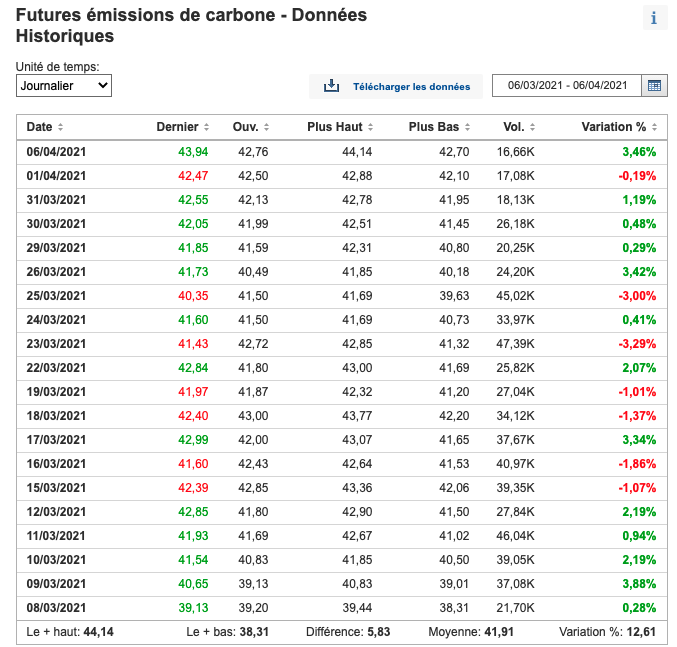Viewport: 677px width, 647px height.
Task: Select date cell 12/03/2021
Action: pos(56,512)
